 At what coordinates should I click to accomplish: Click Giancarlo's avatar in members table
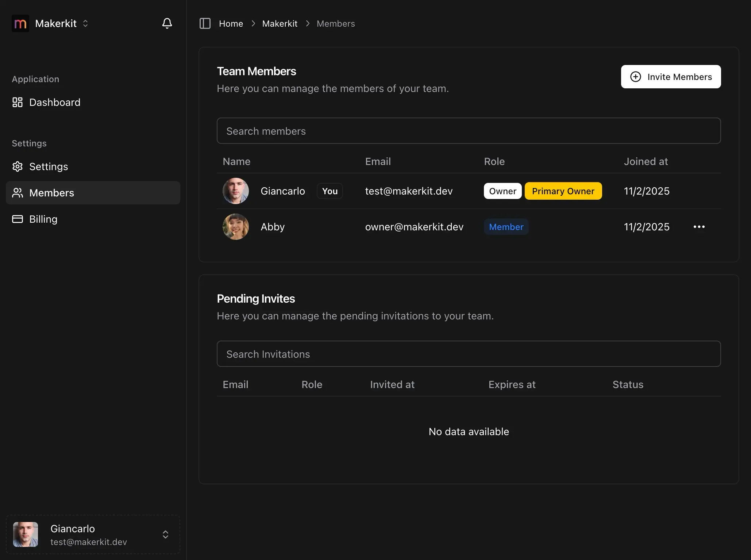(236, 191)
